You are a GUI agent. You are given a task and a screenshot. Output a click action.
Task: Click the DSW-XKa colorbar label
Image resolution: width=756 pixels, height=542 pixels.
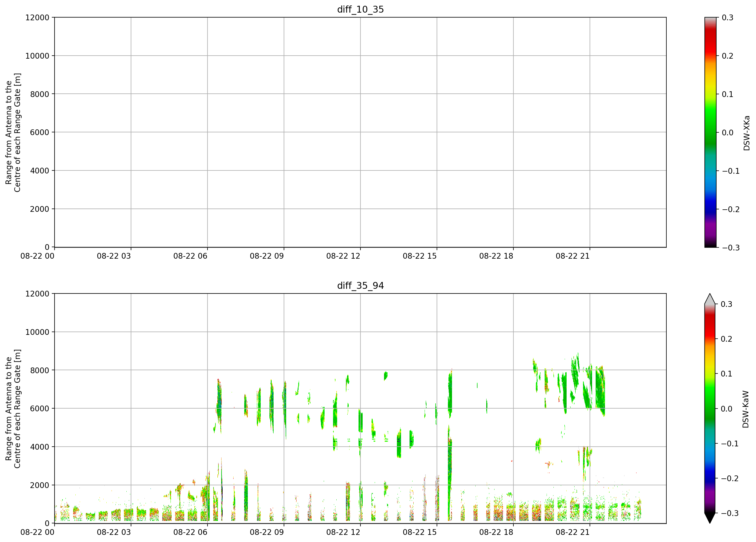pos(747,133)
